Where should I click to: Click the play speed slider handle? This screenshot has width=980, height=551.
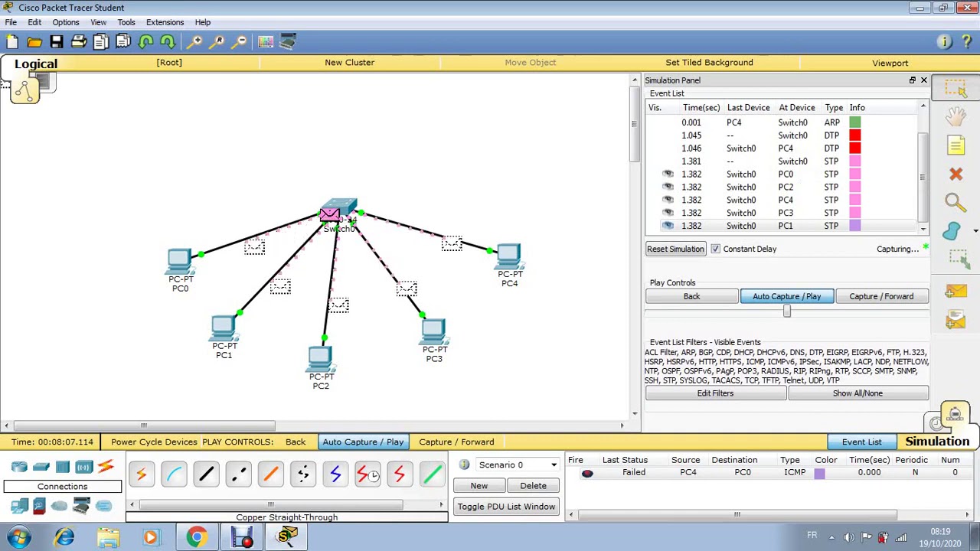coord(786,311)
